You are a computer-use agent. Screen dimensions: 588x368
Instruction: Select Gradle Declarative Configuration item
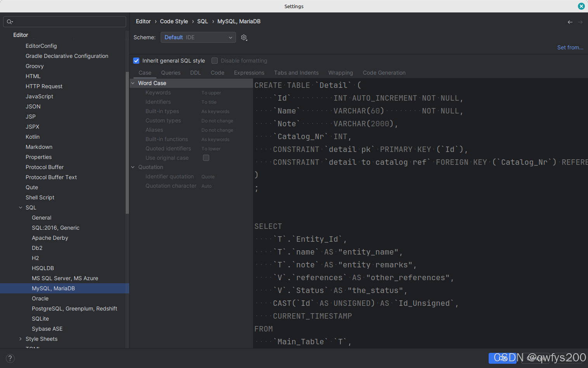[x=67, y=56]
